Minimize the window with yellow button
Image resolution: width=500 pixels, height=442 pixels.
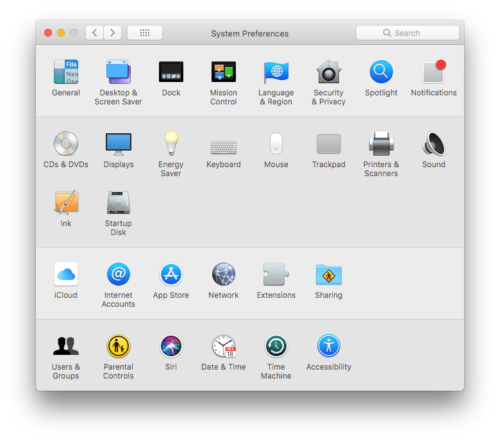pos(61,33)
